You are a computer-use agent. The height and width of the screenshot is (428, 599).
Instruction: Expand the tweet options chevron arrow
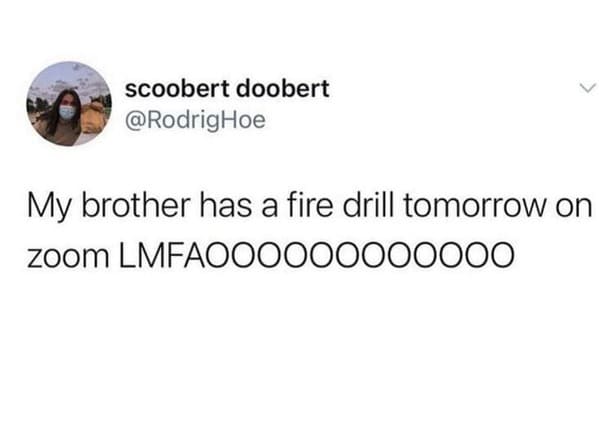(587, 88)
